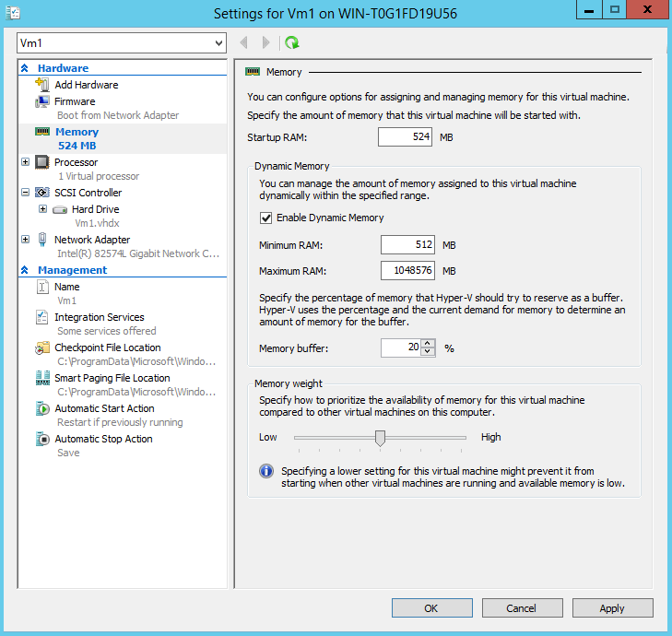Screen dimensions: 672x636
Task: Click the Startup RAM input field
Action: pyautogui.click(x=405, y=136)
